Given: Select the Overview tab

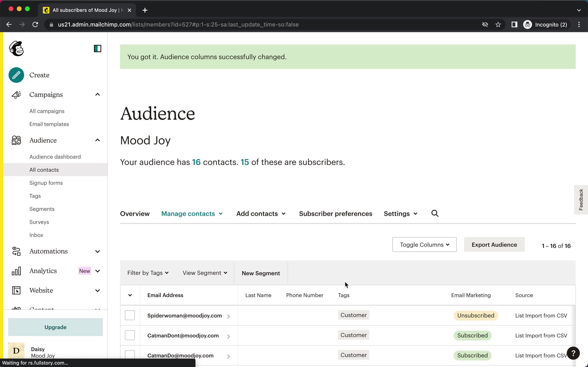Looking at the screenshot, I should click(135, 213).
